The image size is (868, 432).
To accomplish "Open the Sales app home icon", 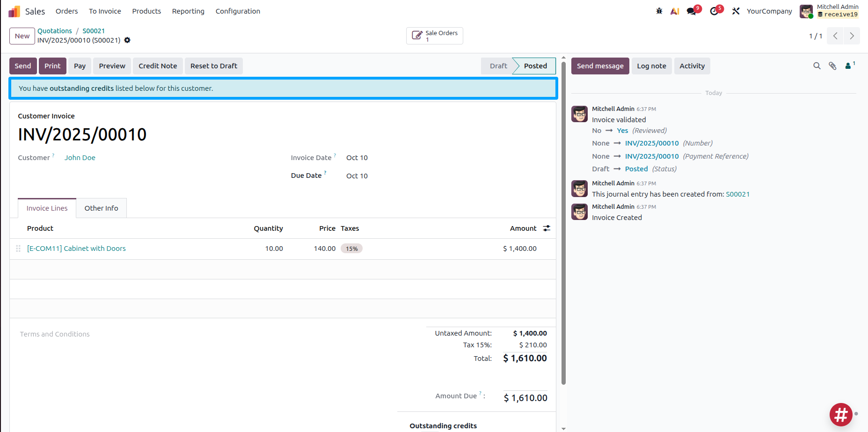I will click(15, 11).
